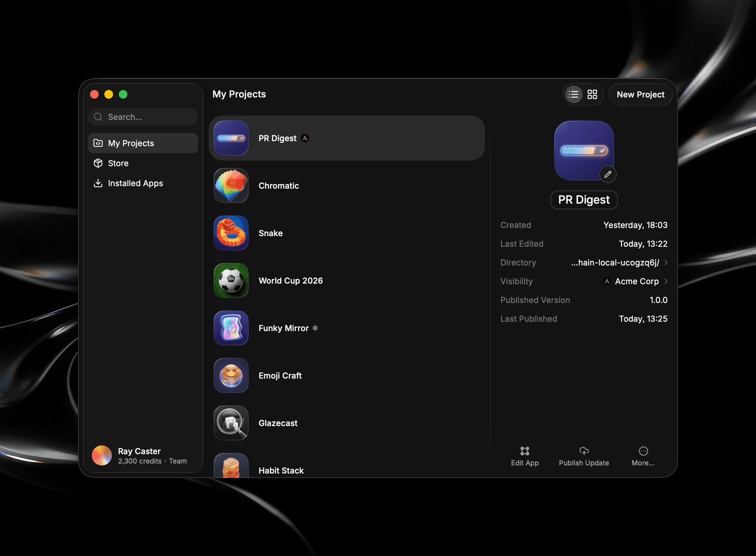Click the Publish Update button
The width and height of the screenshot is (756, 556).
[x=584, y=456]
